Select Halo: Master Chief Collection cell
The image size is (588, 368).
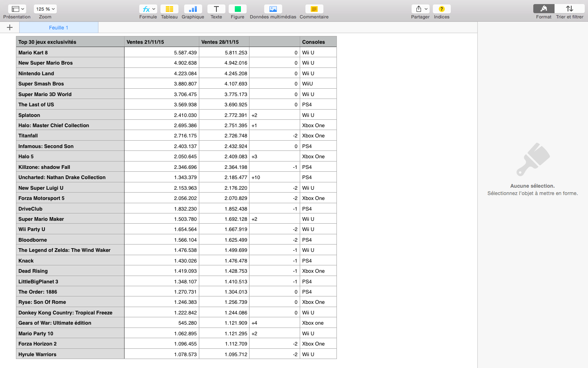(70, 126)
